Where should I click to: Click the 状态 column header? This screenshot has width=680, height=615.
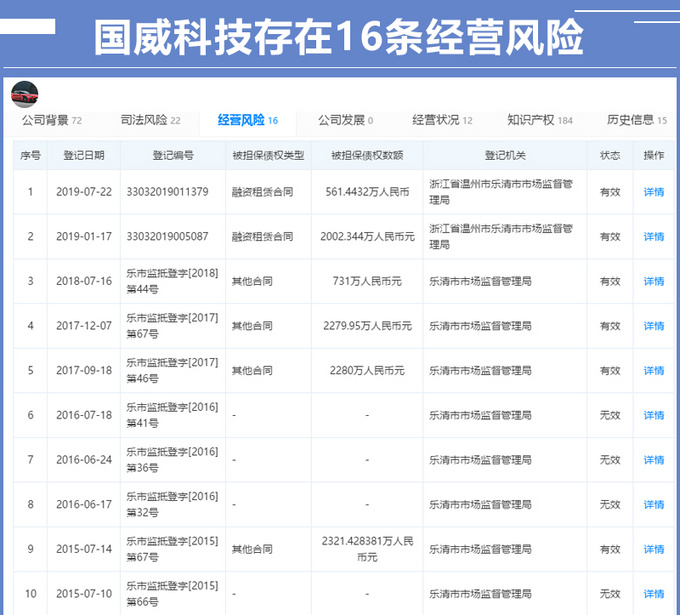pos(609,155)
